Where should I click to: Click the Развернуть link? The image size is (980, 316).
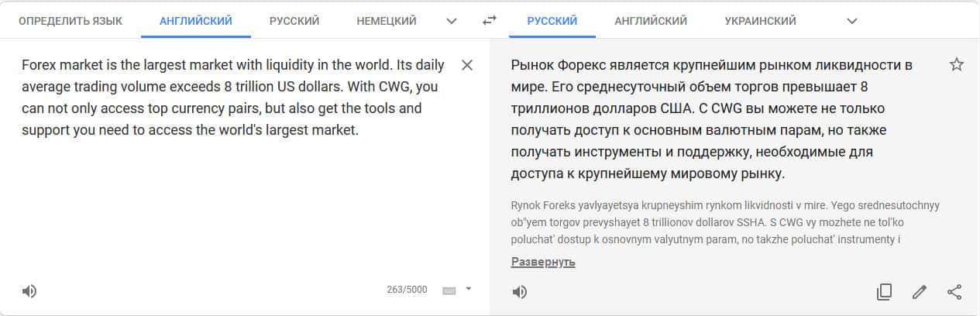click(x=543, y=262)
